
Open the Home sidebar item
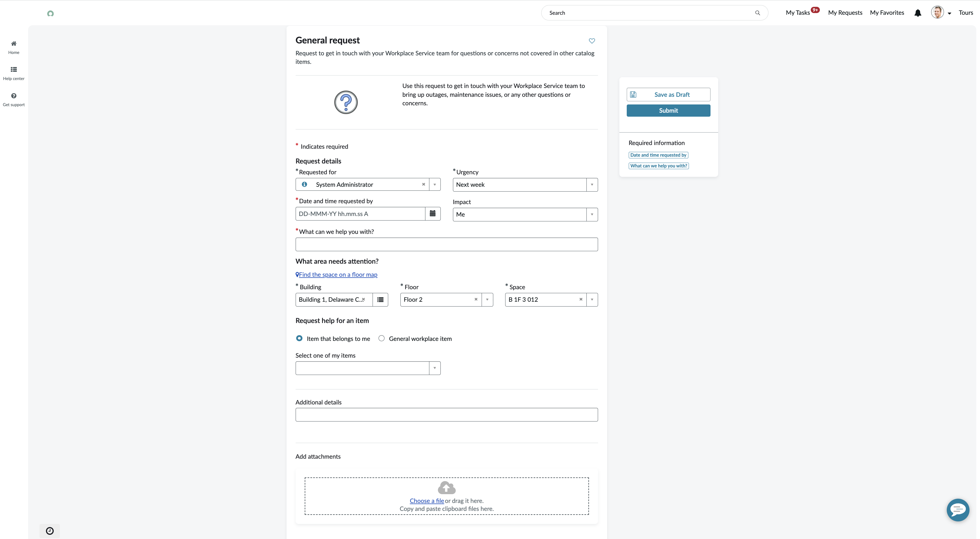tap(14, 47)
